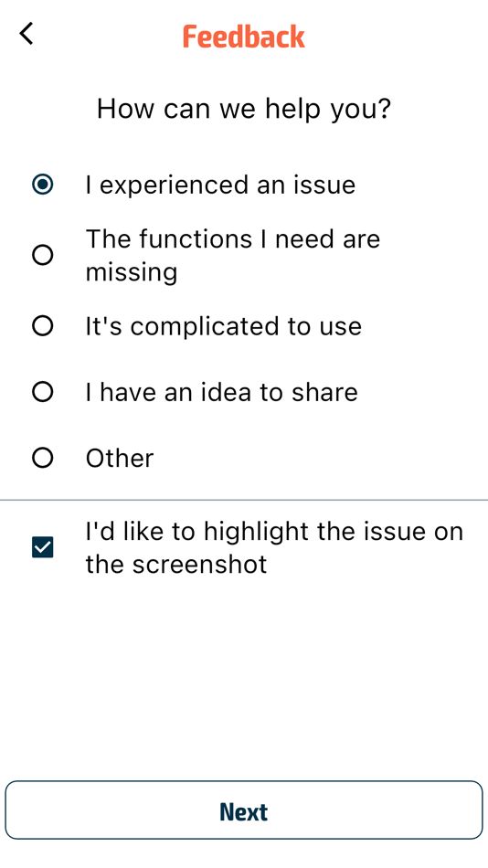The image size is (488, 868).
Task: Uncheck the highlight issue on screenshot checkbox
Action: point(43,547)
